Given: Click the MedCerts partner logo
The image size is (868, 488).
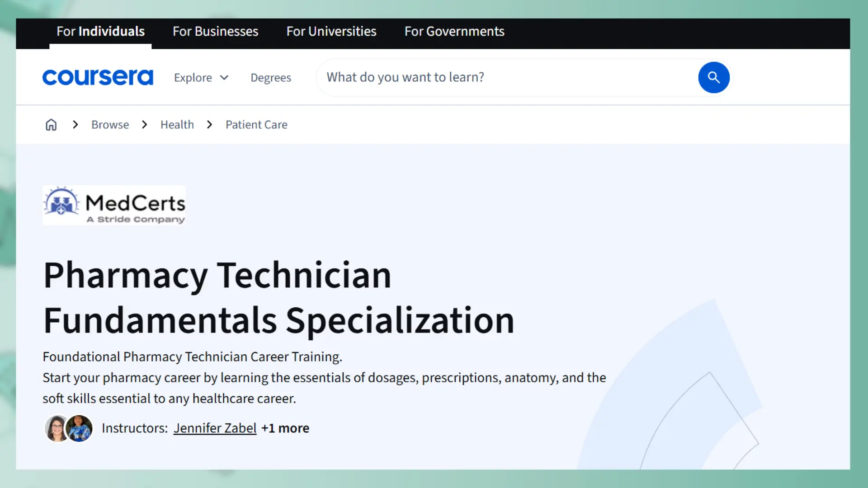Looking at the screenshot, I should 114,205.
